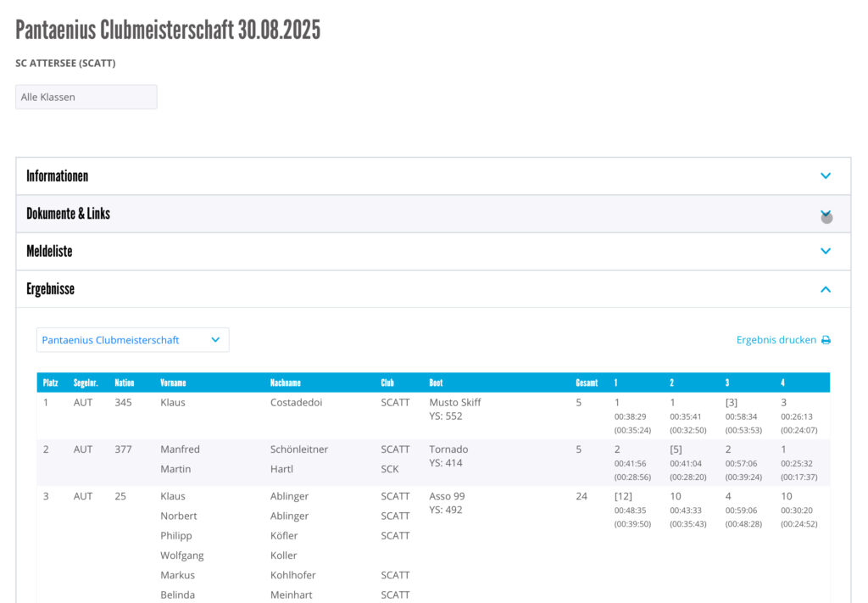Expand the Dokumente & Links chevron

click(826, 214)
